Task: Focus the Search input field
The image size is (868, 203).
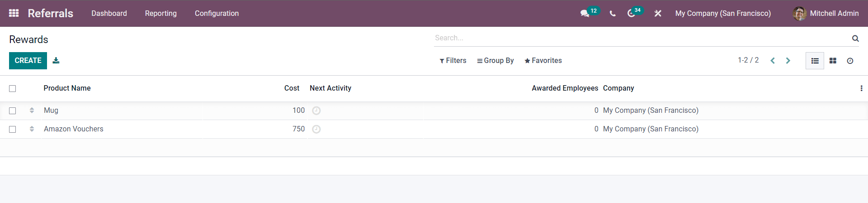Action: coord(642,38)
